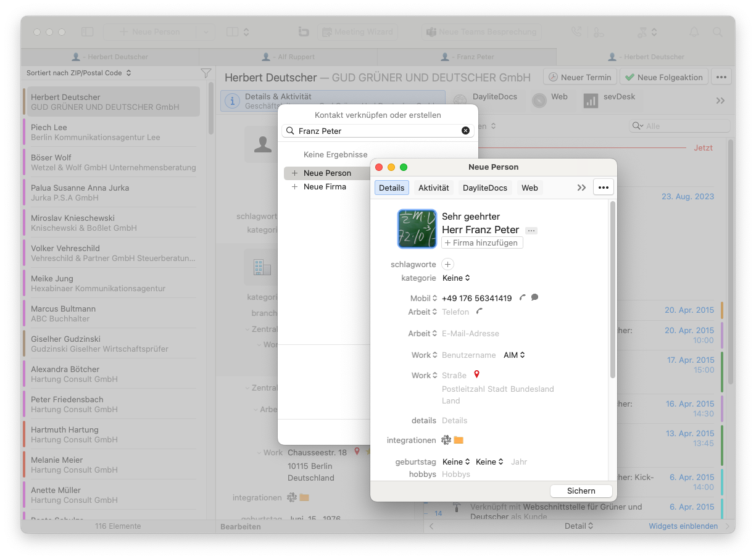This screenshot has height=559, width=756.
Task: Switch to DayliteDocs tab in Neue Person
Action: click(485, 188)
